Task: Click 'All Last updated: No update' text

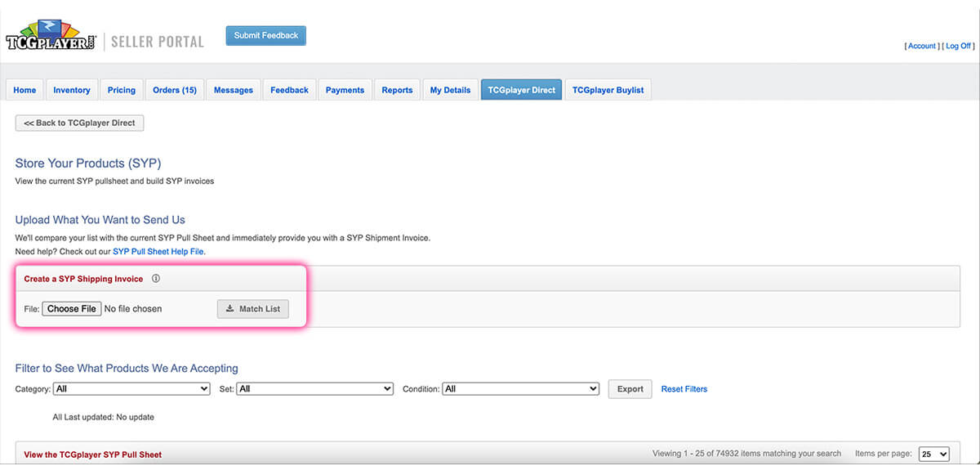Action: [x=103, y=417]
